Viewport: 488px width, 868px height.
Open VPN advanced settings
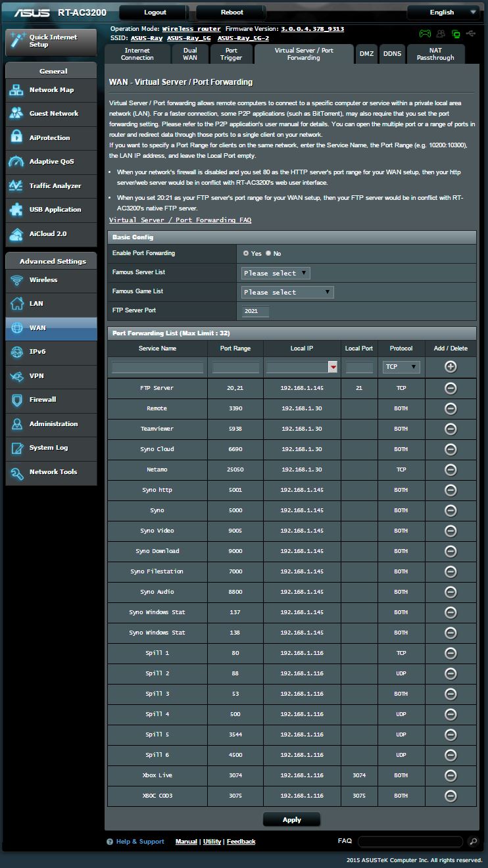click(x=51, y=376)
